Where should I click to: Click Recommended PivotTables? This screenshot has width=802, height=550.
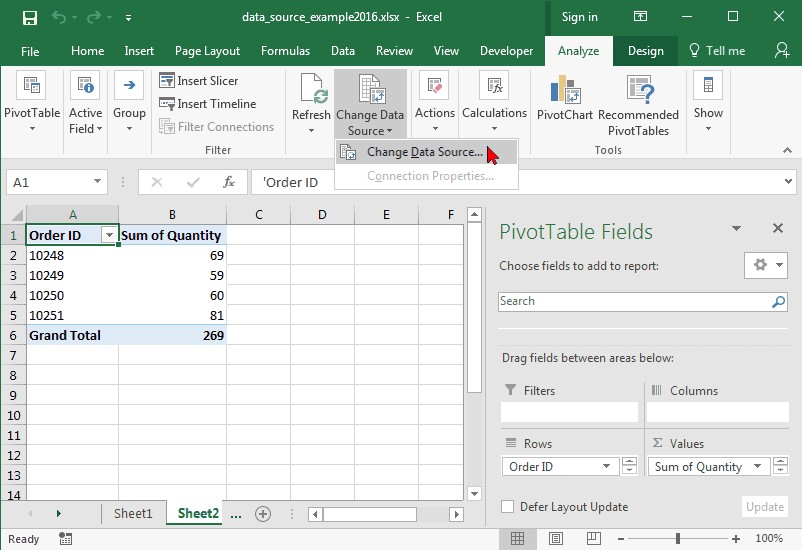tap(638, 105)
